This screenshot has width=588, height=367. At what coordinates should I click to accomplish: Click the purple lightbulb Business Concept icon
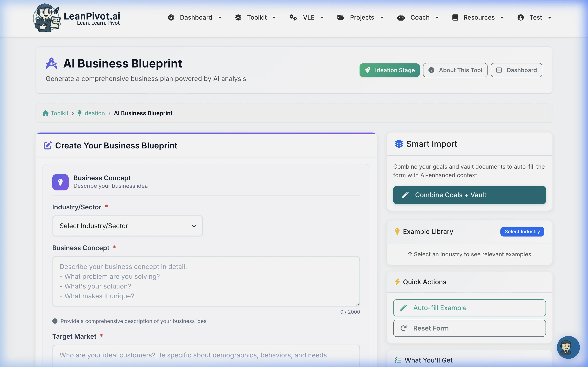60,182
